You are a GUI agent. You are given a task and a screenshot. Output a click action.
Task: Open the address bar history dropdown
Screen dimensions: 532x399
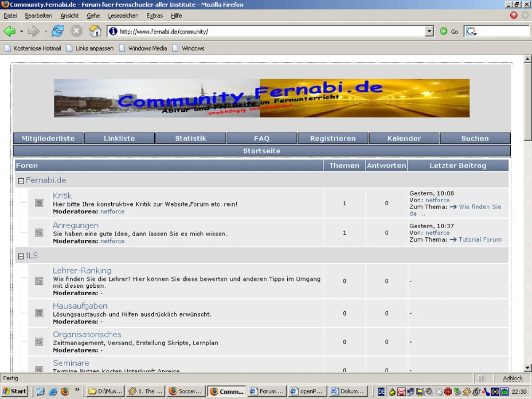click(x=428, y=31)
